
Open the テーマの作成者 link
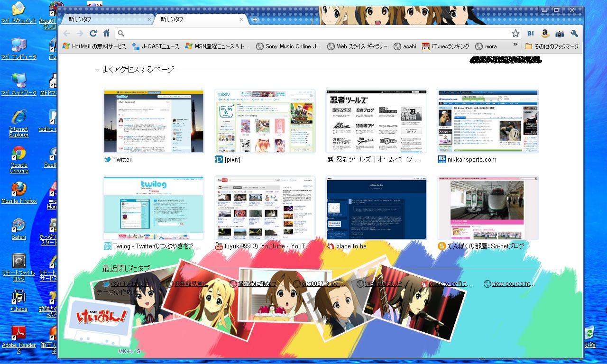(x=118, y=292)
